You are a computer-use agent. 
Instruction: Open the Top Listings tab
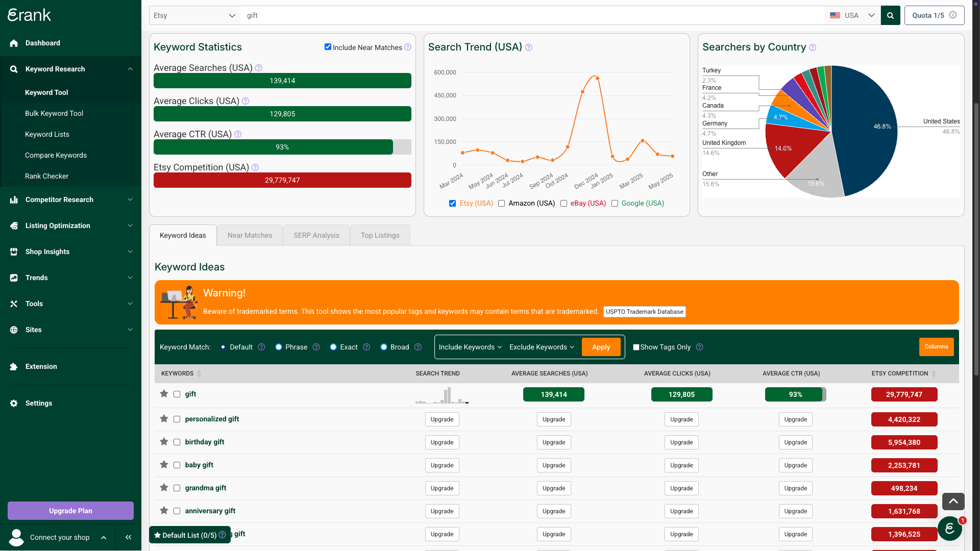[380, 235]
